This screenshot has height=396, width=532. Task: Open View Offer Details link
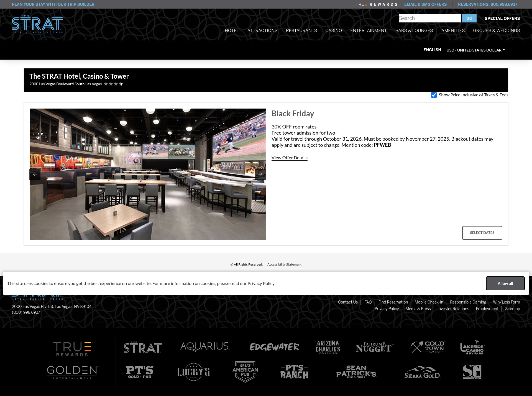click(x=290, y=158)
